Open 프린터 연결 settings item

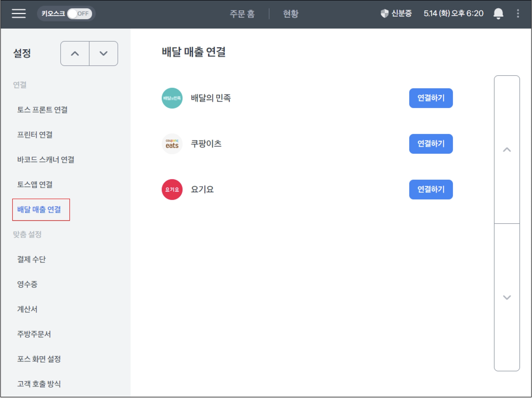coord(35,135)
